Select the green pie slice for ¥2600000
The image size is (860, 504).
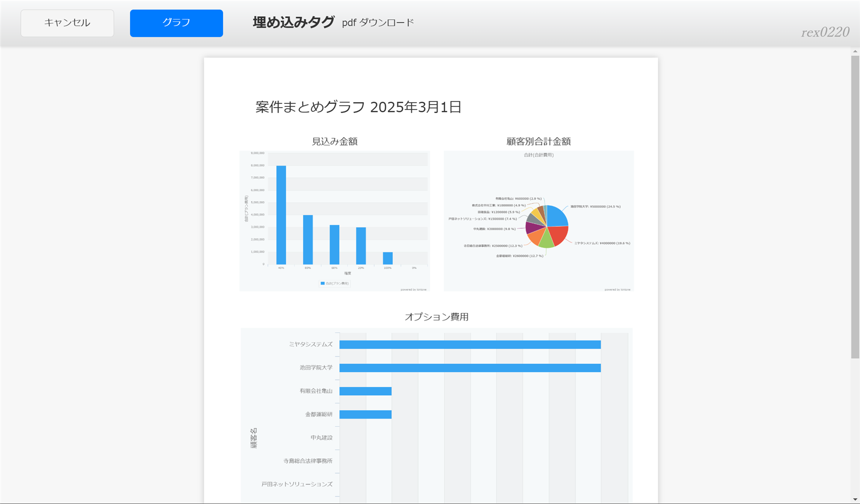(546, 240)
